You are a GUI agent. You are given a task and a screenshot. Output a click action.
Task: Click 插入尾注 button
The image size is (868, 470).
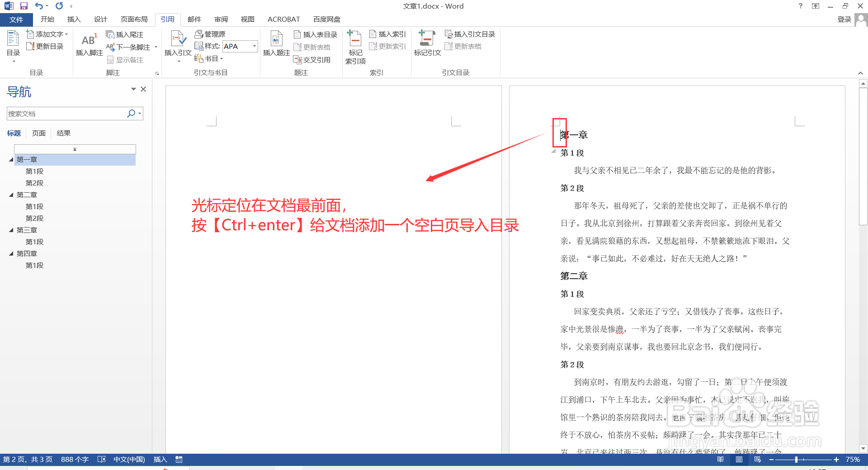[x=124, y=34]
